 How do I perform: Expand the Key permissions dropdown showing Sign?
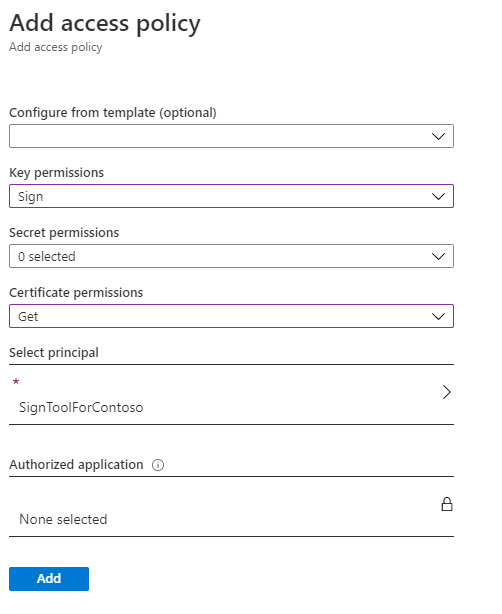pyautogui.click(x=231, y=196)
